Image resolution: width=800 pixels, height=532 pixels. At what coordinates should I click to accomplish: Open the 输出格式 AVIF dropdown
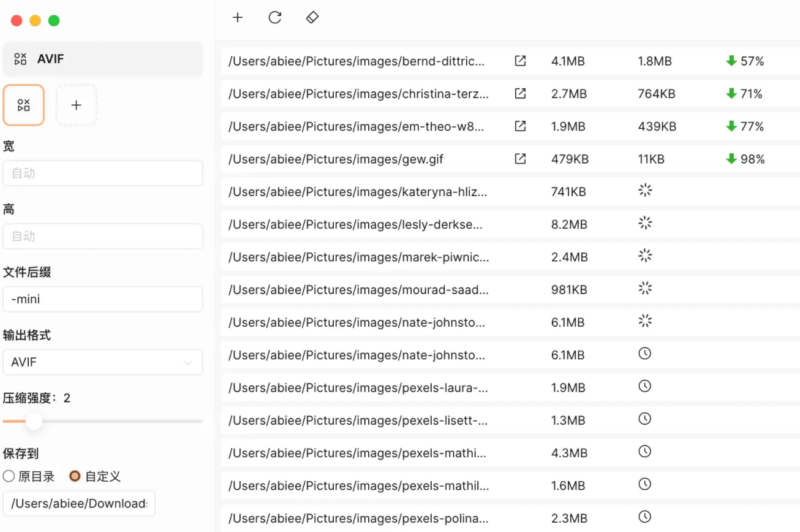102,362
